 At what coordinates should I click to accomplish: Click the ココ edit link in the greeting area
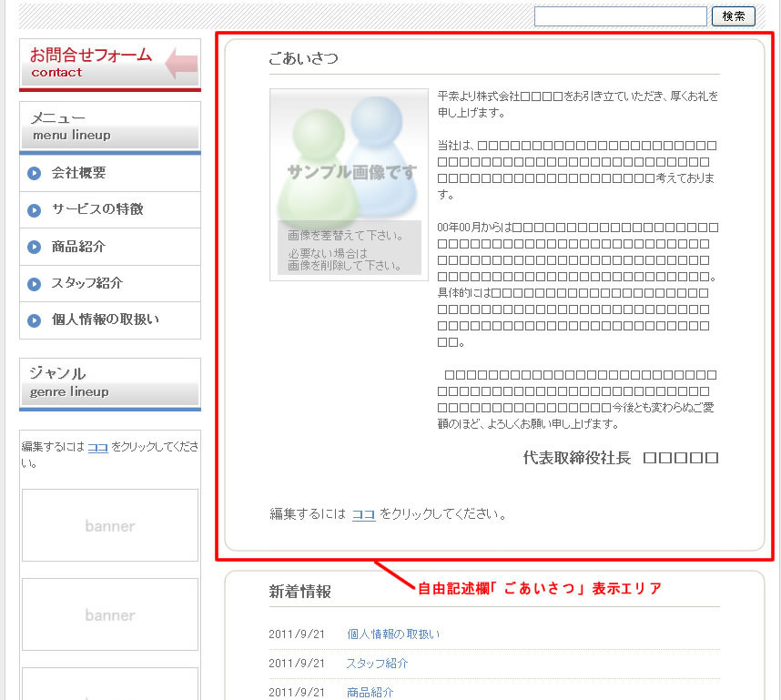tap(364, 513)
